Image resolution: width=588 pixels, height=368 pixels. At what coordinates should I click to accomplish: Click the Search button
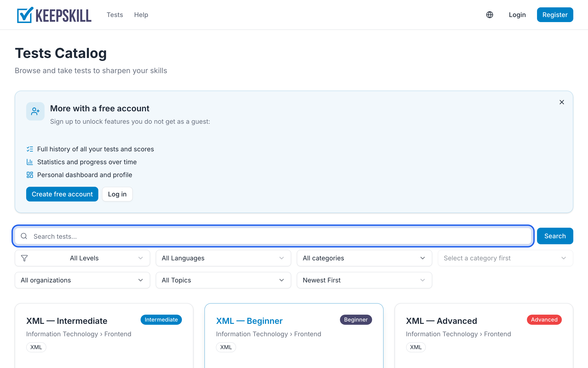point(555,236)
